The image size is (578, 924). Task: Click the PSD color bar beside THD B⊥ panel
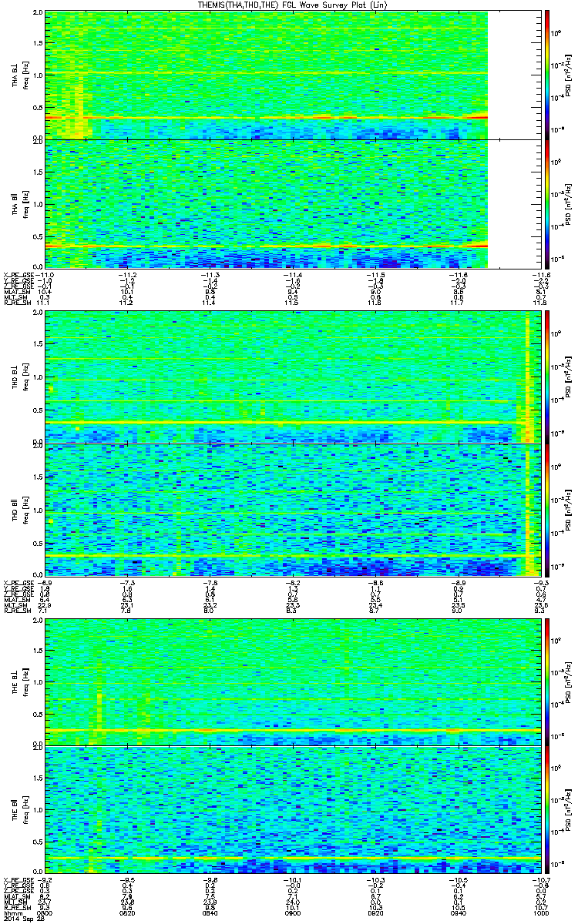click(547, 377)
